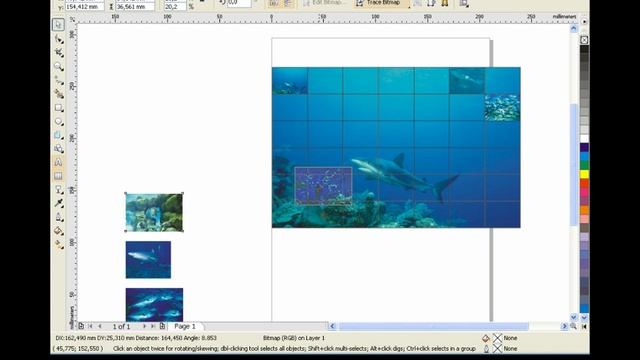Select the group of sharks thumbnail image
This screenshot has width=640, height=360.
[x=154, y=304]
